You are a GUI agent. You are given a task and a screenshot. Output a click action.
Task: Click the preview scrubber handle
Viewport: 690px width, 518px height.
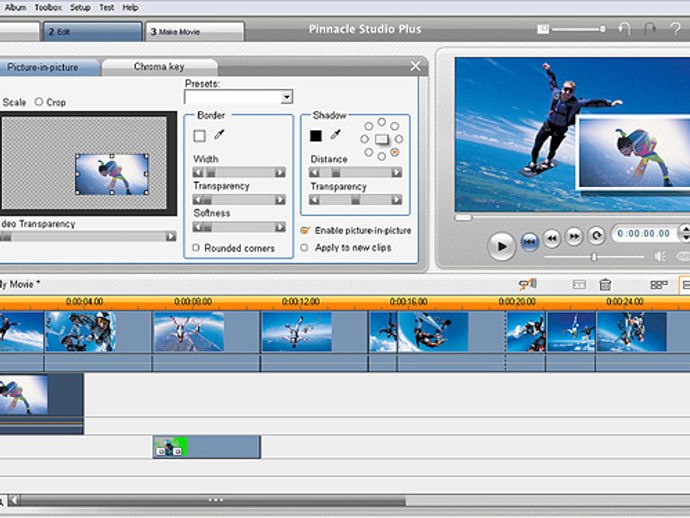point(463,217)
